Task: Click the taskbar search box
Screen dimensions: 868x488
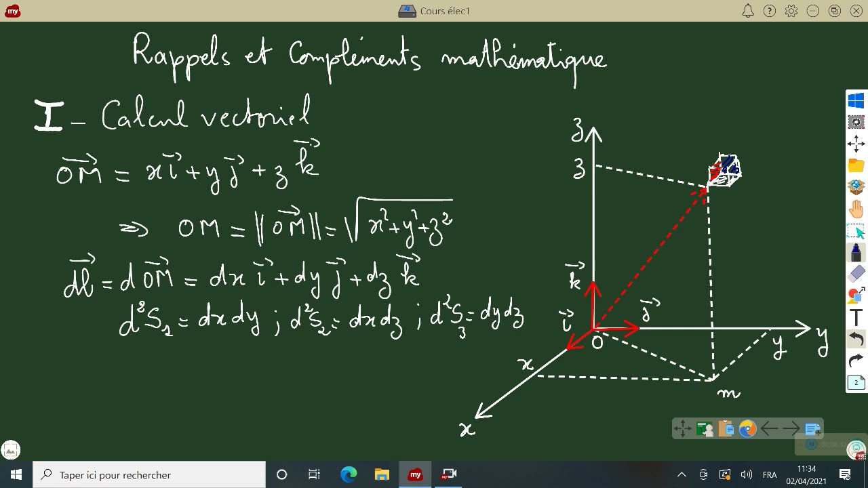Action: pyautogui.click(x=149, y=474)
